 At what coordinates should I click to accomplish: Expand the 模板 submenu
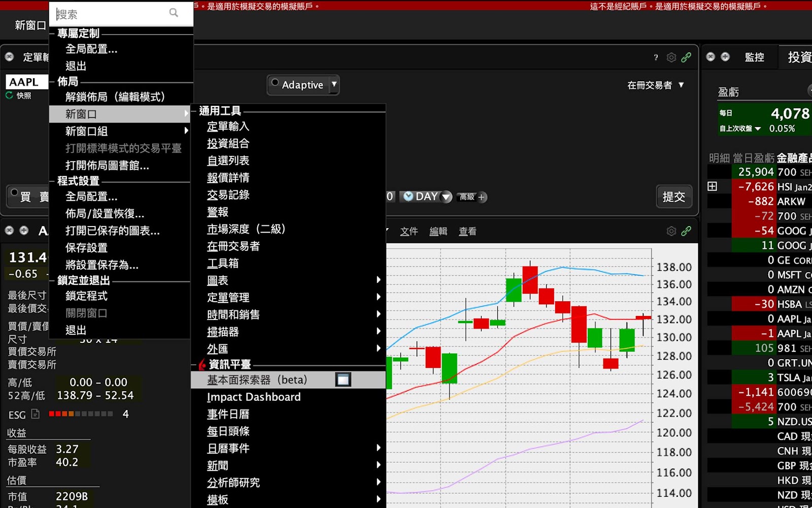pos(288,500)
